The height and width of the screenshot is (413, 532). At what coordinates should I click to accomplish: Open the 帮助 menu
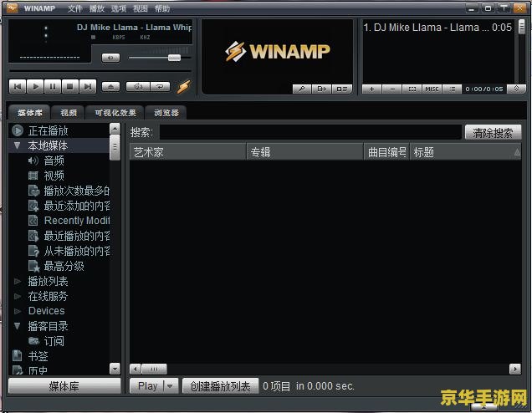coord(161,8)
